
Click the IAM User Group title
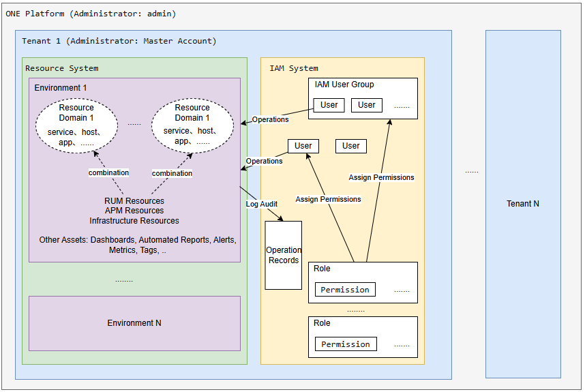pos(344,85)
